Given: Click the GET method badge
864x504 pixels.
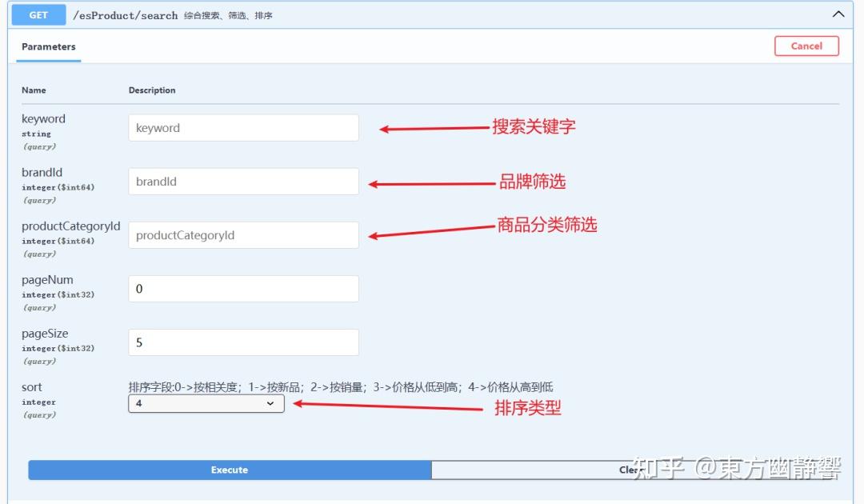Looking at the screenshot, I should pyautogui.click(x=38, y=14).
